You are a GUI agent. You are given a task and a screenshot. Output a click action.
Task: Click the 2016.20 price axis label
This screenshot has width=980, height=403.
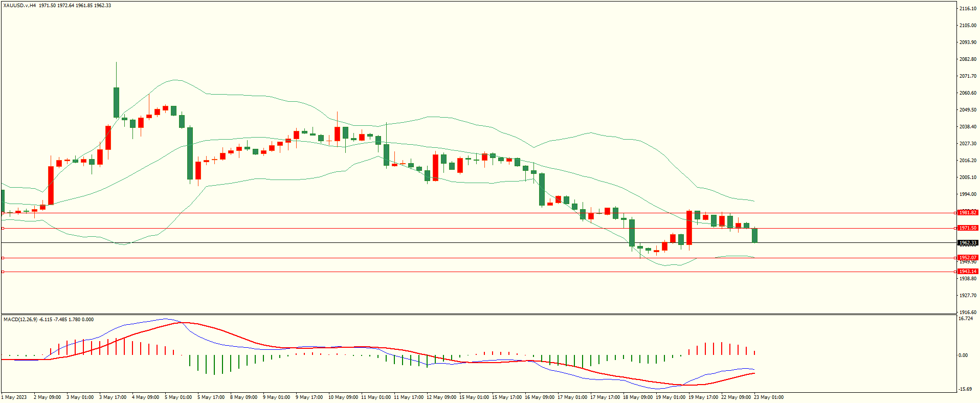click(968, 161)
